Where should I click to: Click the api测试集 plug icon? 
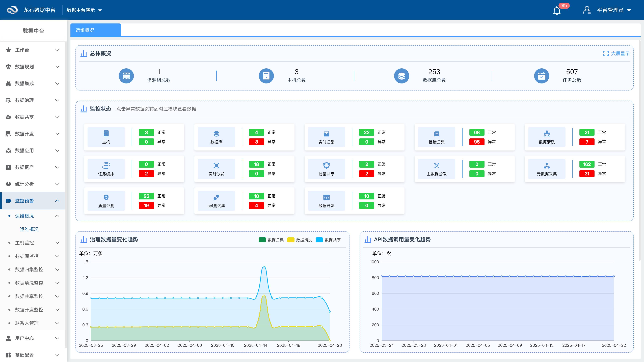[x=216, y=197]
